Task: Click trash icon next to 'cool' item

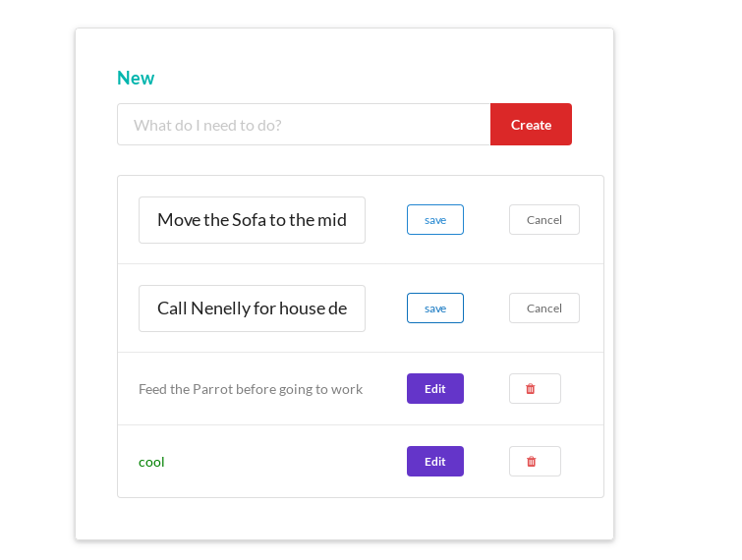Action: (534, 462)
